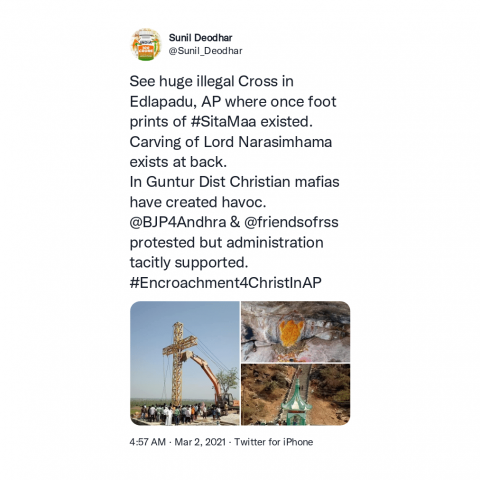The width and height of the screenshot is (480, 480).
Task: Click the 'tacitly supported.' text line
Action: click(189, 263)
